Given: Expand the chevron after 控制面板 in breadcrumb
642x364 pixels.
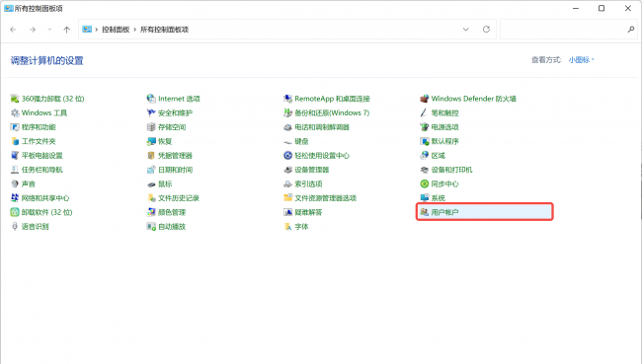Looking at the screenshot, I should pos(134,30).
